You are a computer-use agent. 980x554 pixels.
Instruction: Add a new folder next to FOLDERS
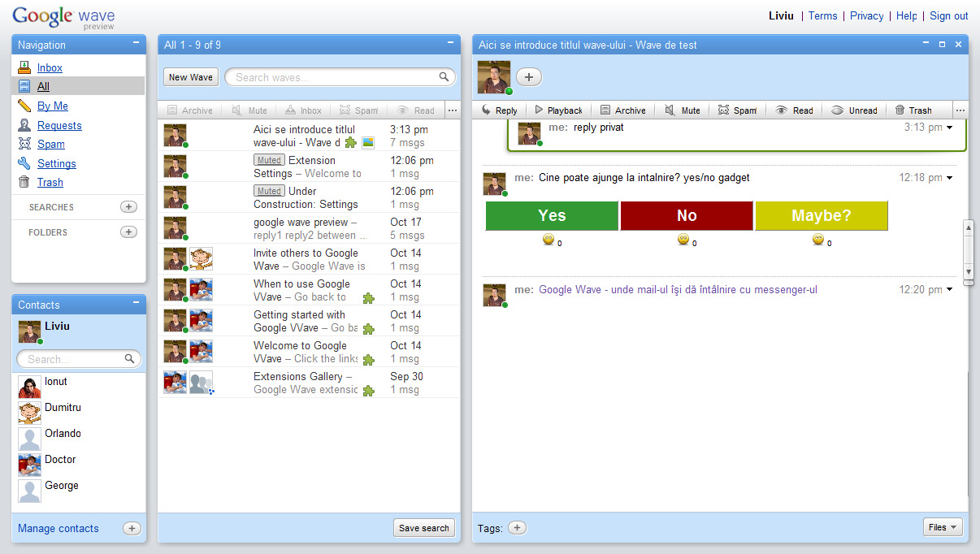coord(128,232)
